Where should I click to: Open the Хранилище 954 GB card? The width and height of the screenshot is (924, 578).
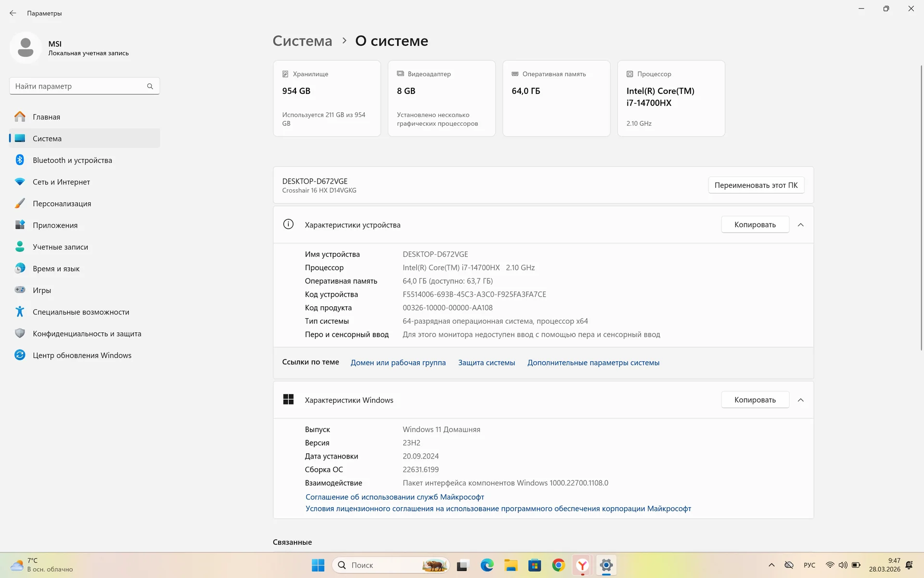pyautogui.click(x=327, y=98)
